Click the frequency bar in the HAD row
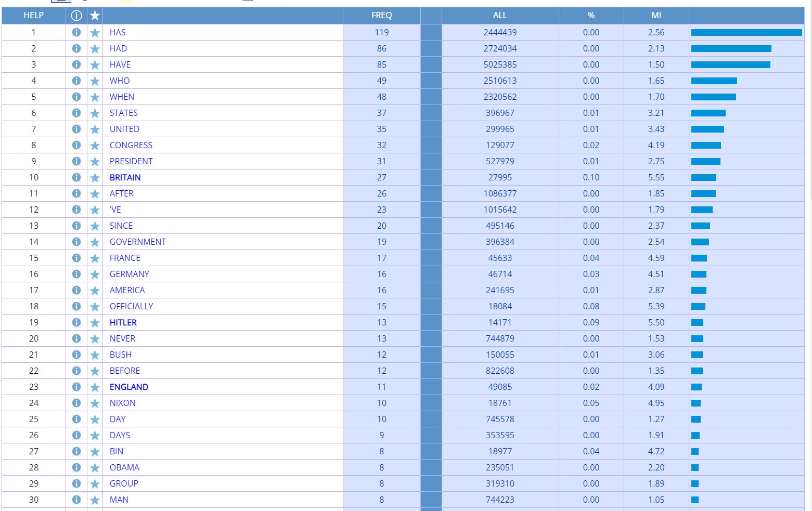The width and height of the screenshot is (812, 511). (731, 49)
